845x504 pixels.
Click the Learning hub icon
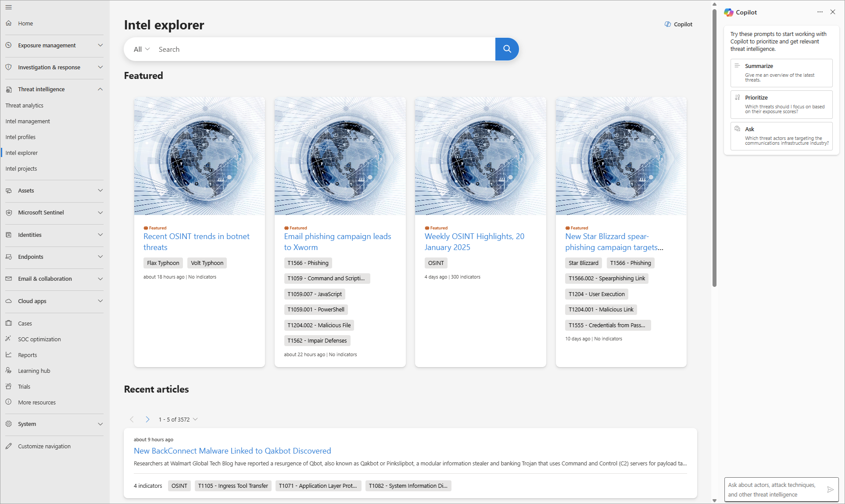tap(9, 371)
